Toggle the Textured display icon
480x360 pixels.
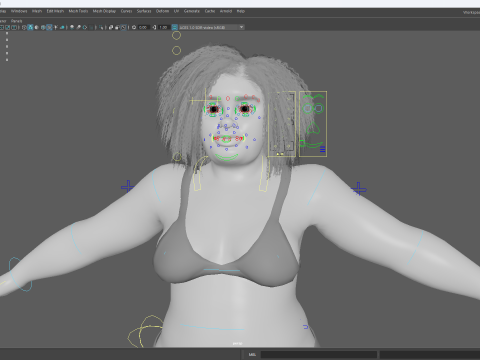49,27
